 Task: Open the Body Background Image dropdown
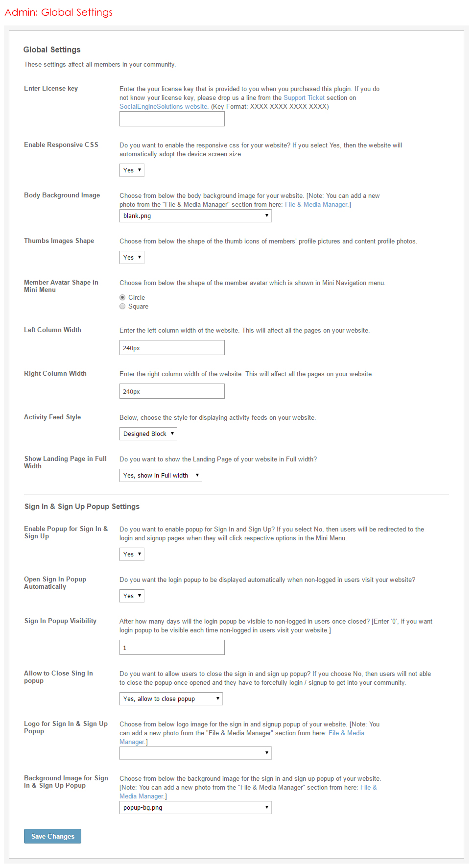click(195, 216)
